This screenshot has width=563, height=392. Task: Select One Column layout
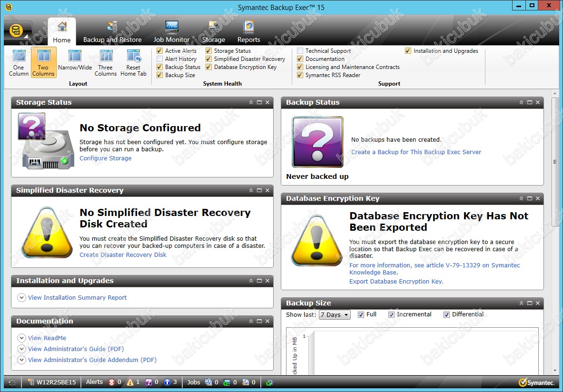point(19,63)
